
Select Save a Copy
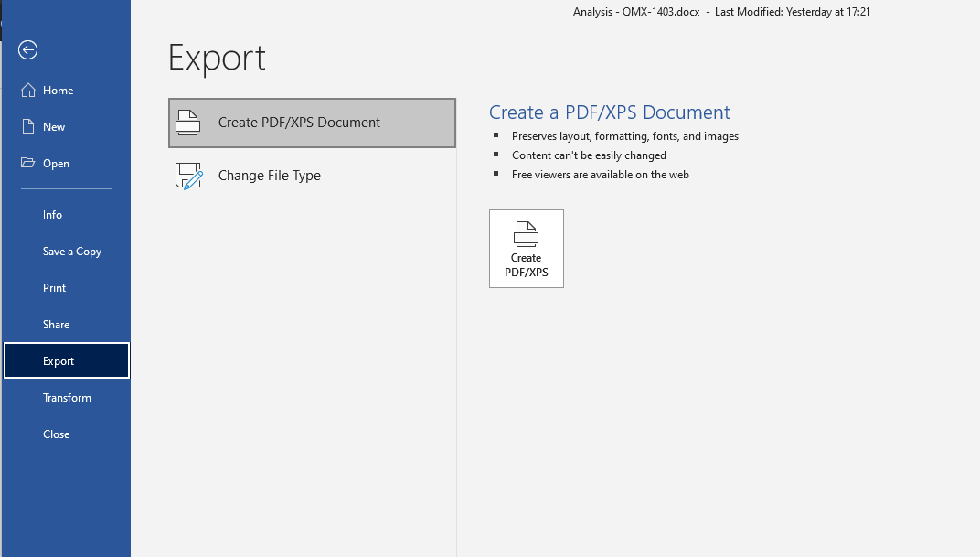66,252
